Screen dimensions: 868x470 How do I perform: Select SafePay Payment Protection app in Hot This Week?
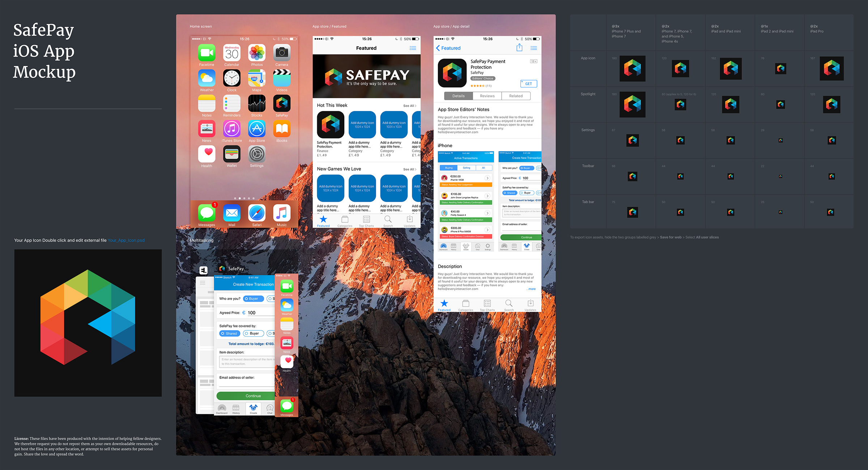click(x=331, y=125)
